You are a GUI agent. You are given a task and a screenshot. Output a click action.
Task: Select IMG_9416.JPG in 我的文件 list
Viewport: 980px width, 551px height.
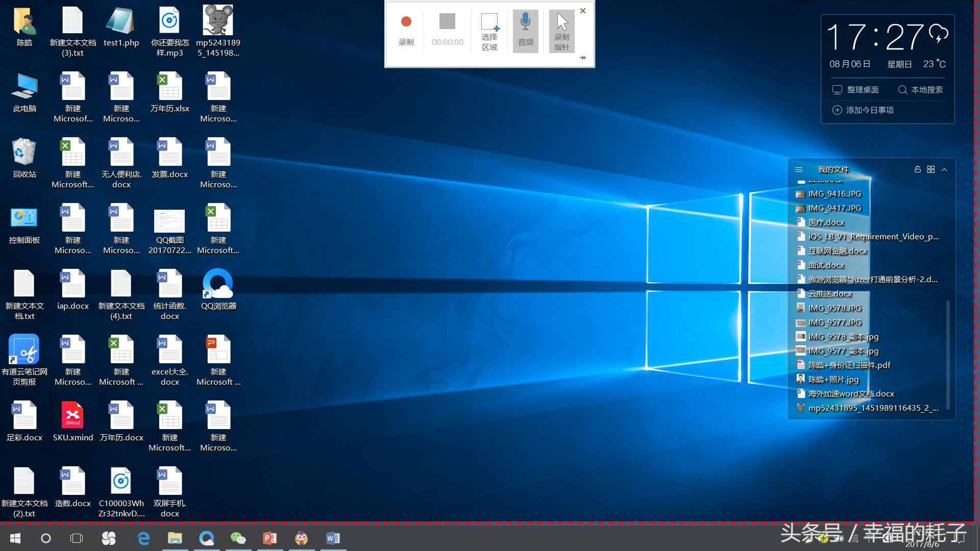click(834, 194)
